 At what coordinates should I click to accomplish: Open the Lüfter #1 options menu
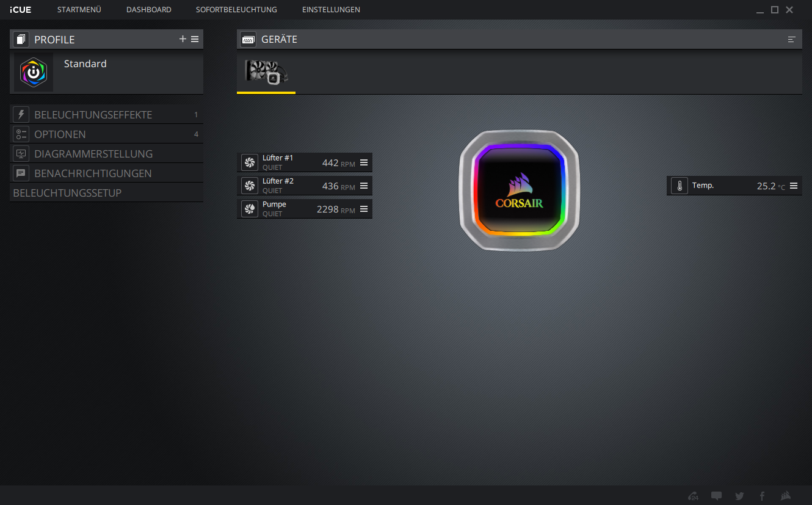click(x=364, y=162)
